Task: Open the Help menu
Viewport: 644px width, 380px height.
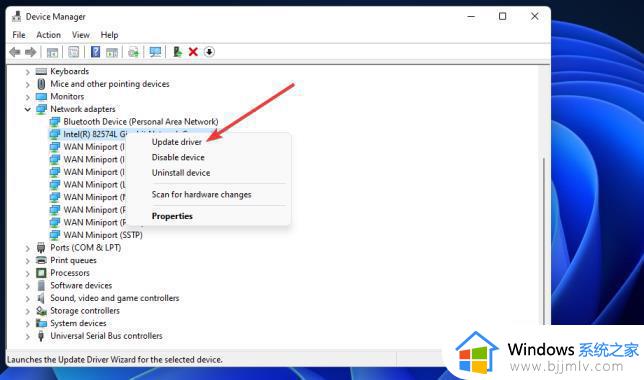Action: coord(109,35)
